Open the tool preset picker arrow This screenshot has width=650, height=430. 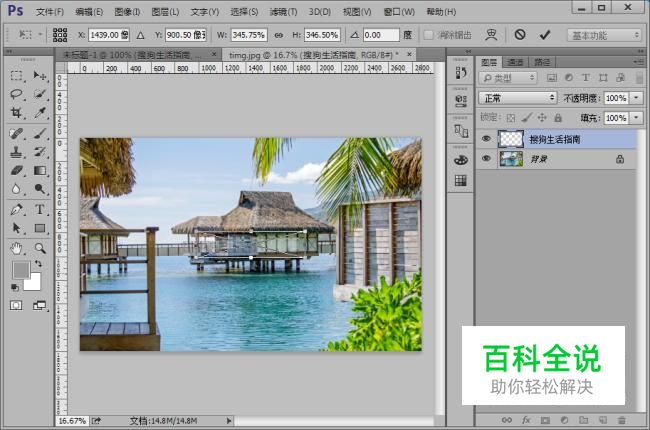coord(40,34)
